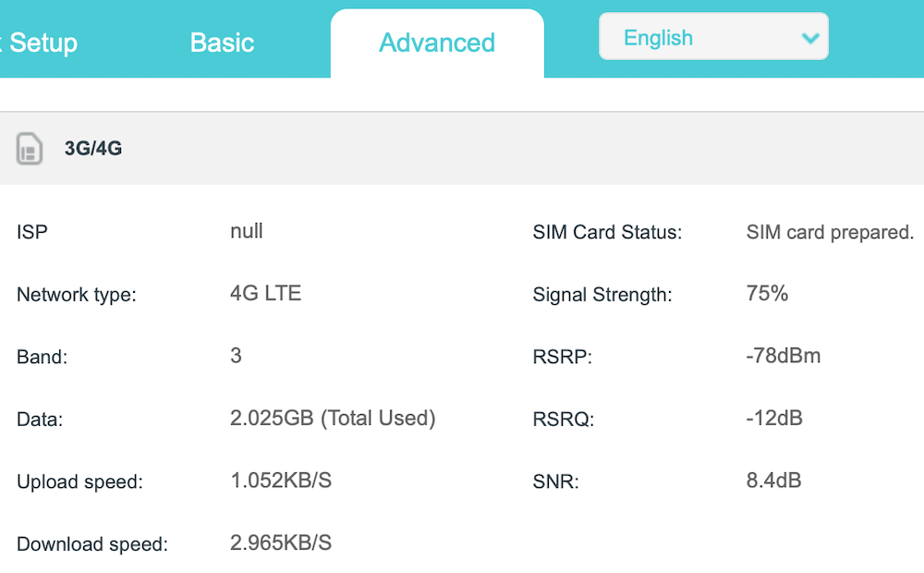Select the upload speed 1.052KB/S value
924x573 pixels.
[x=281, y=481]
